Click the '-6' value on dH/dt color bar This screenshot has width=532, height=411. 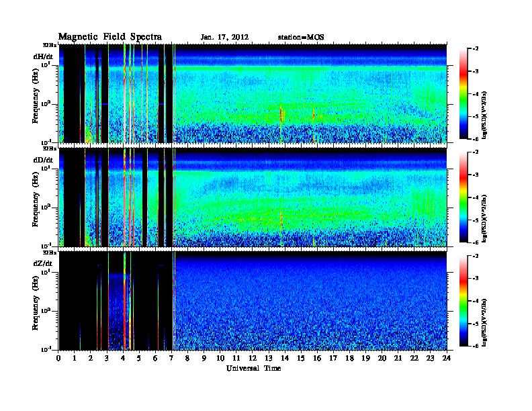[x=475, y=139]
